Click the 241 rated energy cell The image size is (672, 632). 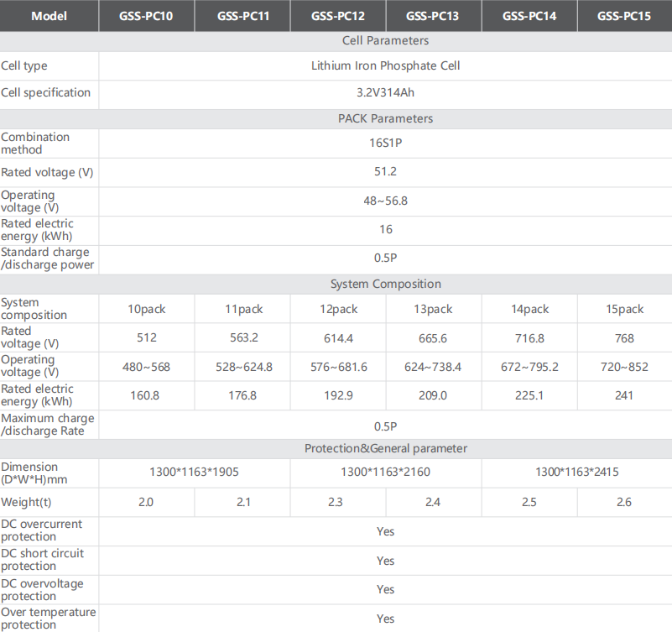(x=624, y=395)
